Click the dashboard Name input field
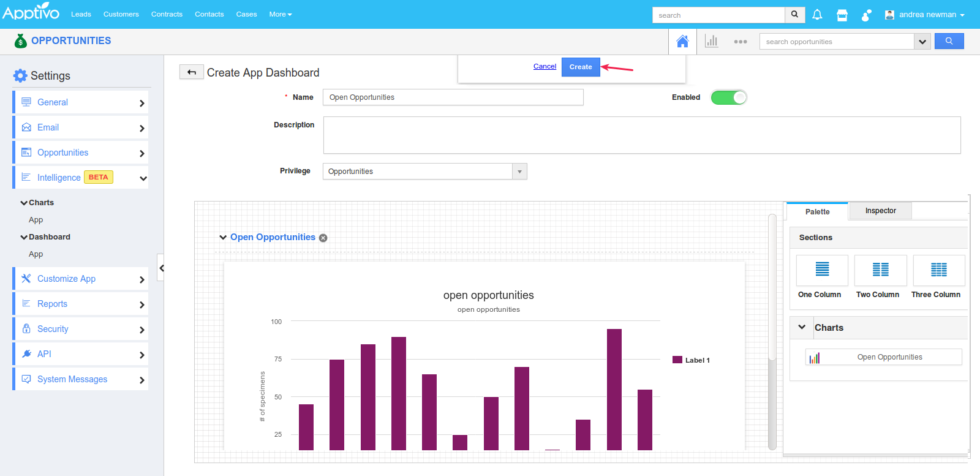Viewport: 980px width, 476px height. tap(453, 97)
